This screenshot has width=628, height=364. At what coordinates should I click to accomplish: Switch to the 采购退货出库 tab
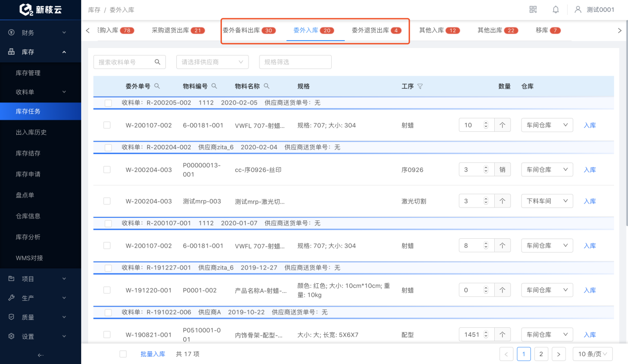[x=178, y=30]
